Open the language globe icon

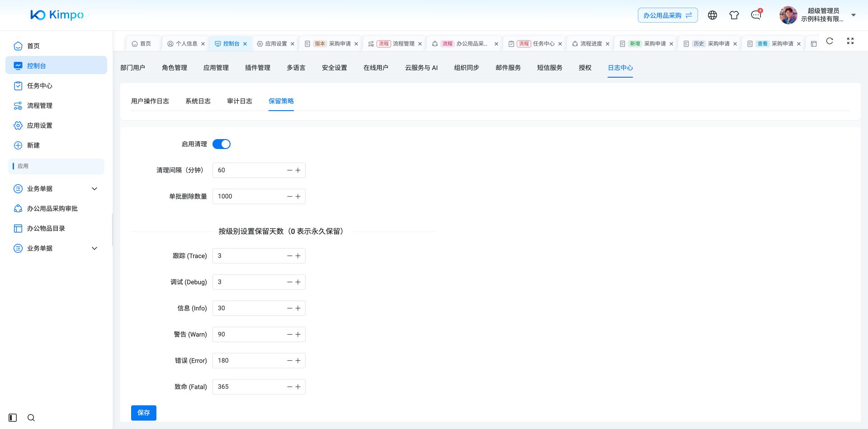[x=712, y=15]
